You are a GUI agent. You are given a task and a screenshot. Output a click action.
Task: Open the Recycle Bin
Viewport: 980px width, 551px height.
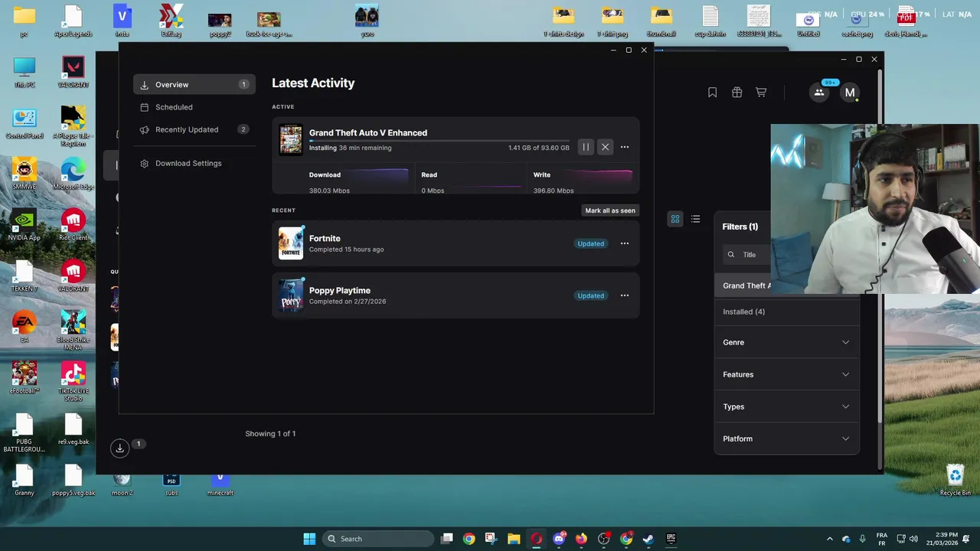(x=955, y=480)
